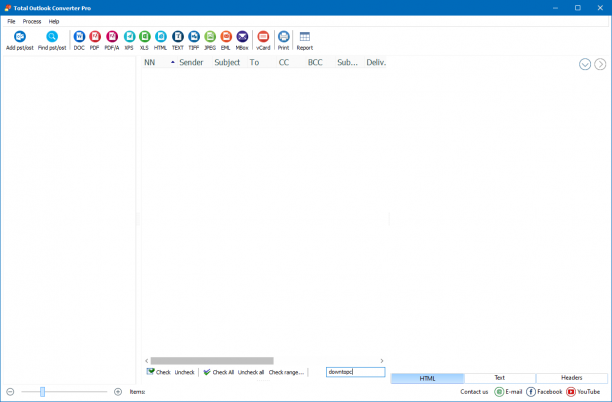Select the TEXT conversion icon
The width and height of the screenshot is (612, 402).
[178, 37]
